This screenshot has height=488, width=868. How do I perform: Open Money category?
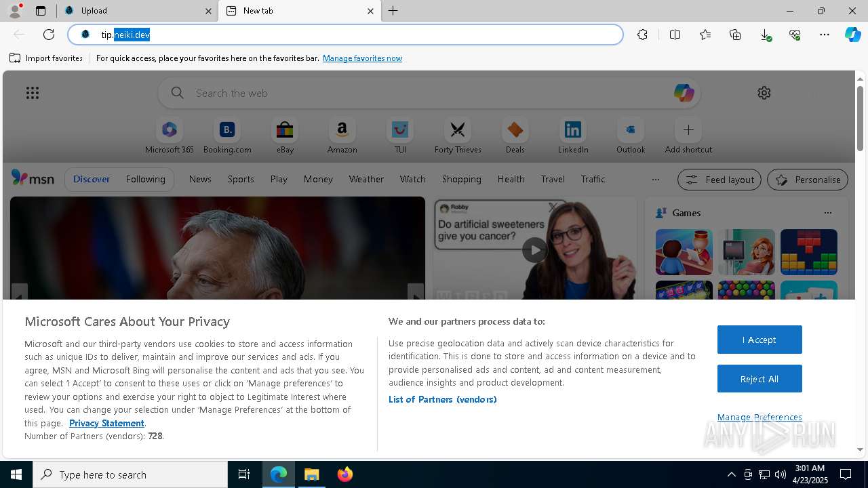coord(318,179)
